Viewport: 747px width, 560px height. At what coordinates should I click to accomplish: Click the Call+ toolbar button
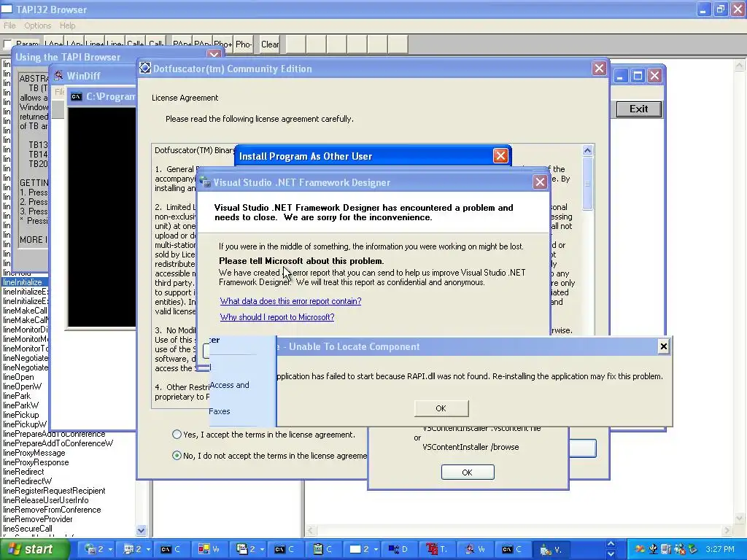pos(135,44)
